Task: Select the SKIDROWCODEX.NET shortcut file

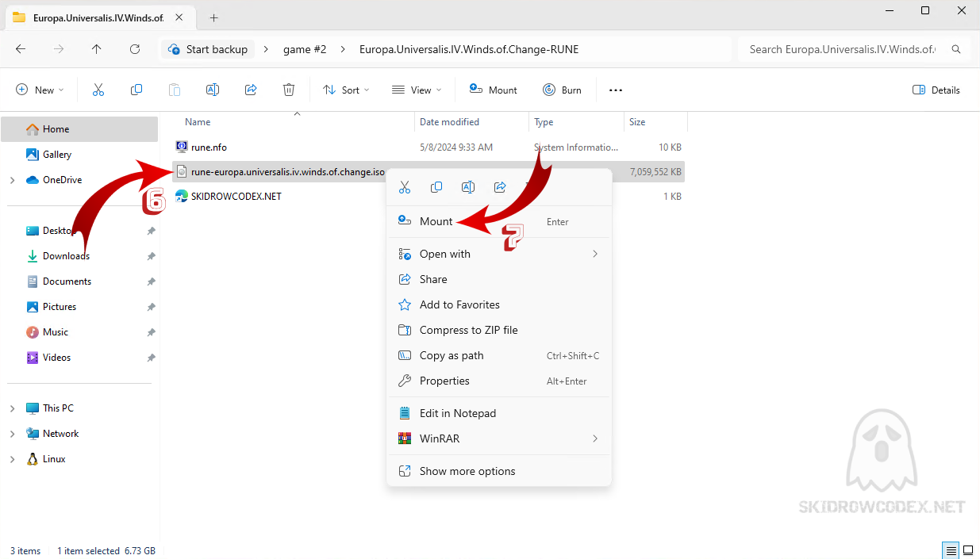Action: pyautogui.click(x=236, y=196)
